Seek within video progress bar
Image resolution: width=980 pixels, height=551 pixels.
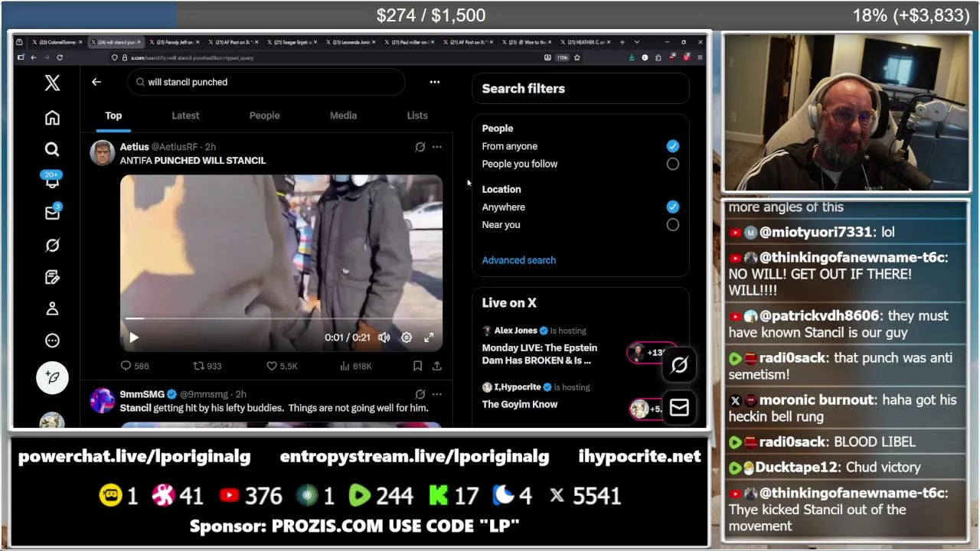pos(281,318)
